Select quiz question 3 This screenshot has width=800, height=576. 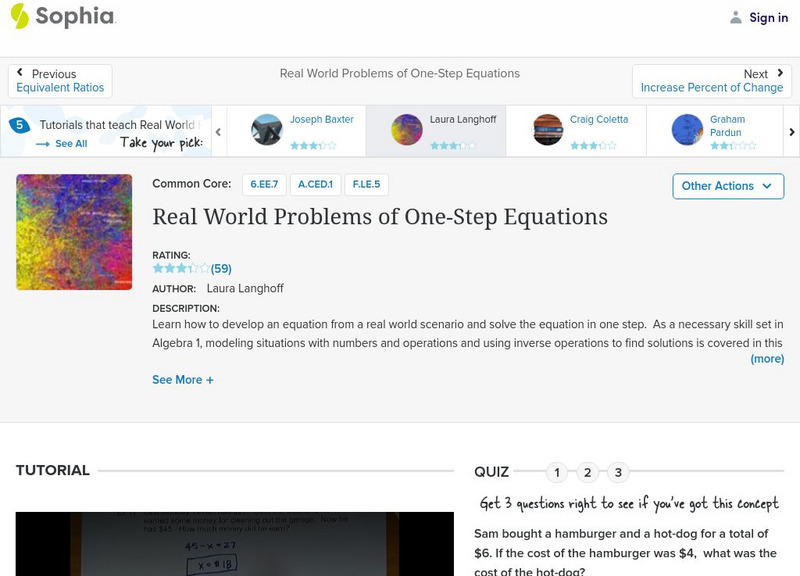point(618,472)
